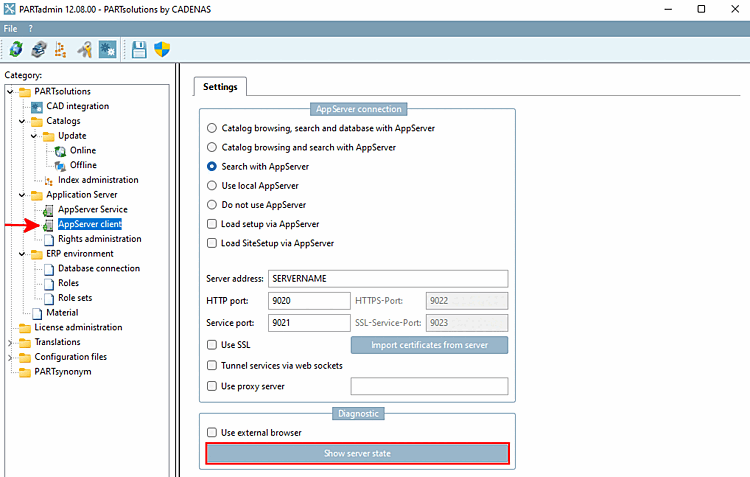Enable Load setup via AppServer checkbox

pos(211,224)
